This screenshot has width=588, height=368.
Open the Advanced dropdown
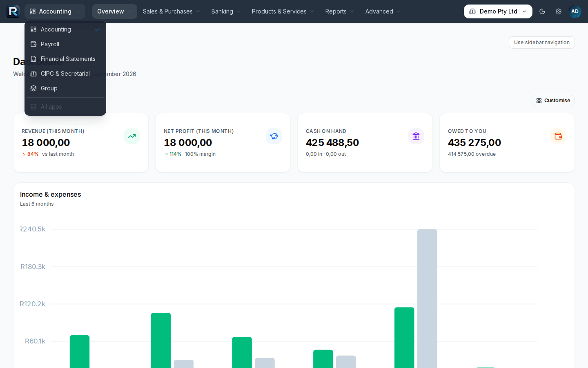pyautogui.click(x=383, y=11)
